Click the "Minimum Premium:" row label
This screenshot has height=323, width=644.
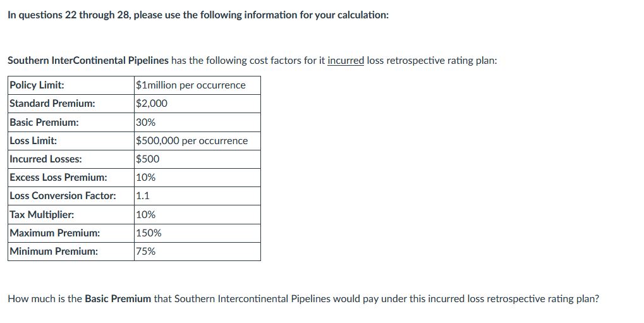(x=54, y=251)
